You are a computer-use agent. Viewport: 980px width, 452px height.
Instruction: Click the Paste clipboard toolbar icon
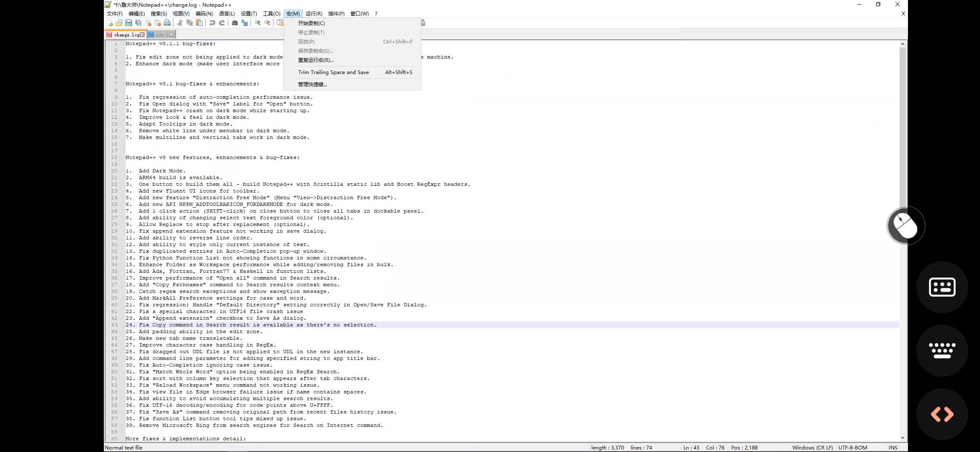[x=200, y=23]
